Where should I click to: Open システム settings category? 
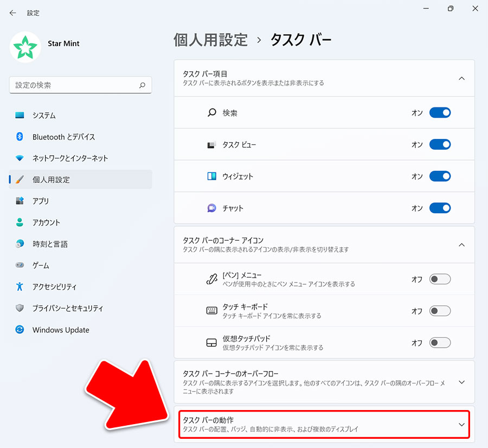[x=80, y=115]
